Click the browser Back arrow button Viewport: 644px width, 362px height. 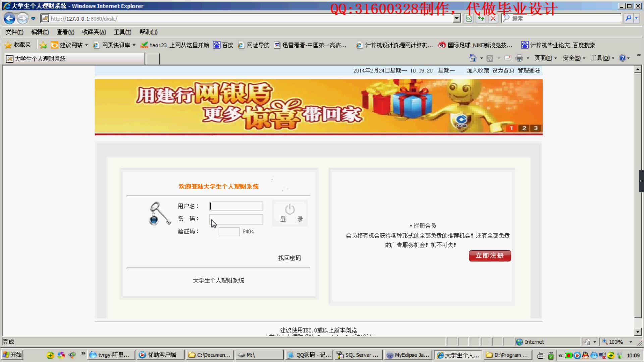coord(9,19)
